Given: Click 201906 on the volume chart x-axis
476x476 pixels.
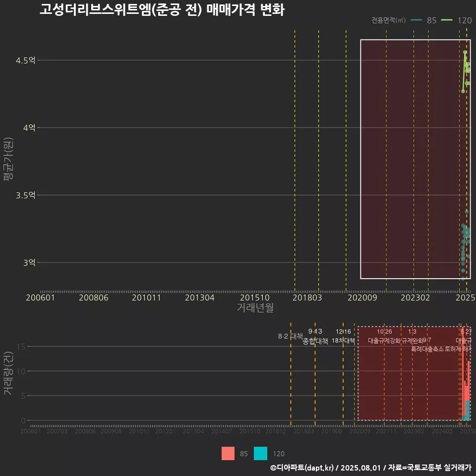Looking at the screenshot, I should pyautogui.click(x=332, y=431).
